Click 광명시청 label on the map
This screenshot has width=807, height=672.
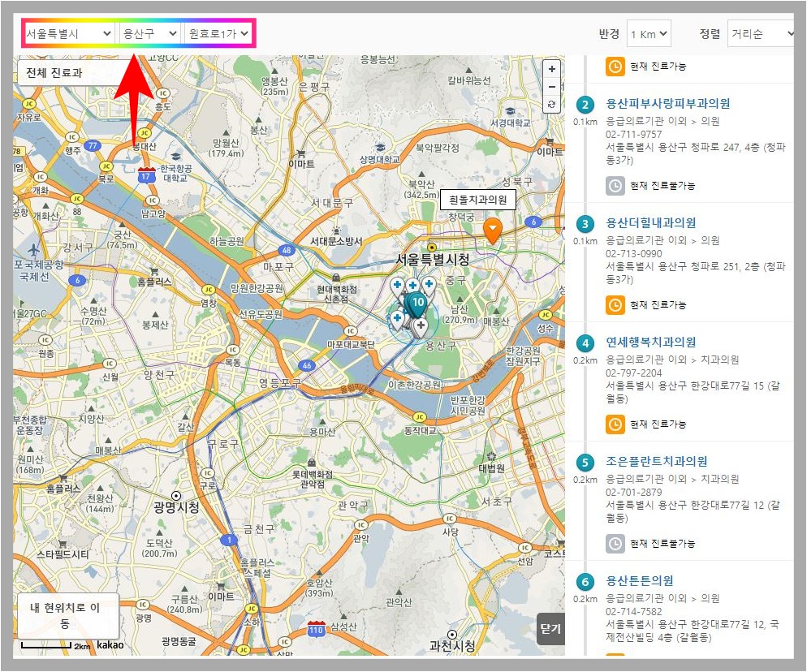[176, 507]
